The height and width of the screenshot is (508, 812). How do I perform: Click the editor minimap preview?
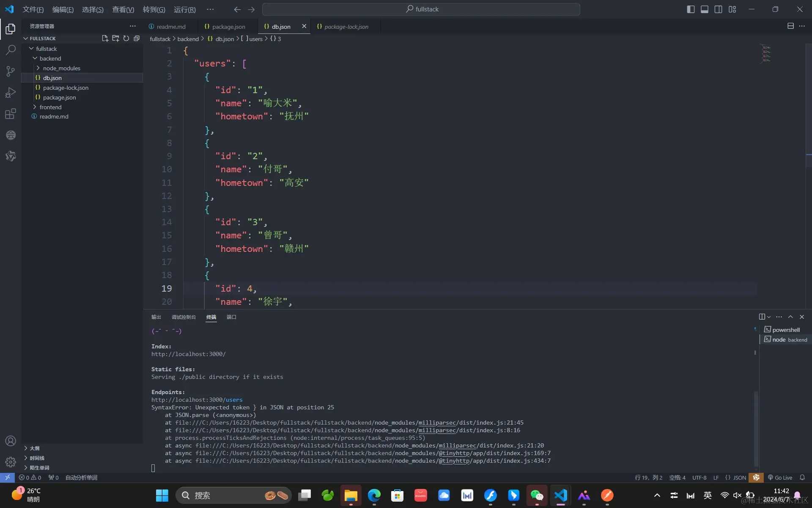[765, 54]
